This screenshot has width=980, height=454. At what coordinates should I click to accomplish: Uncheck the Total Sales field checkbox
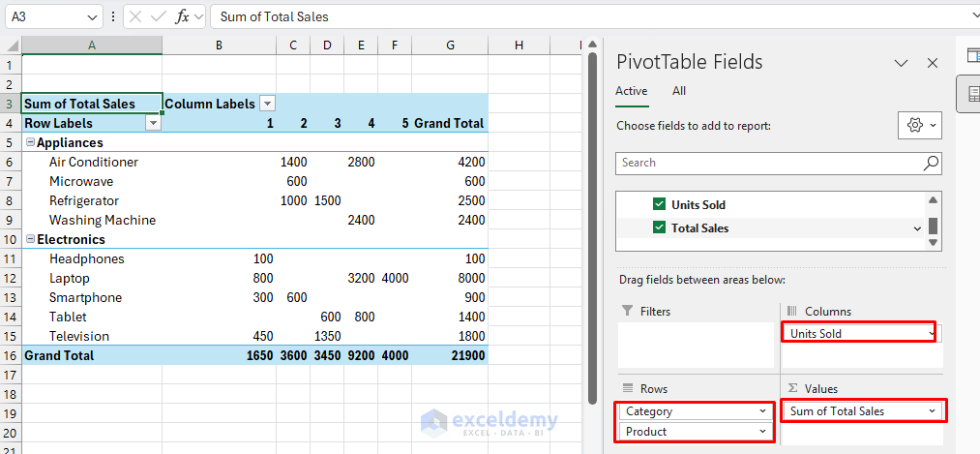point(659,228)
